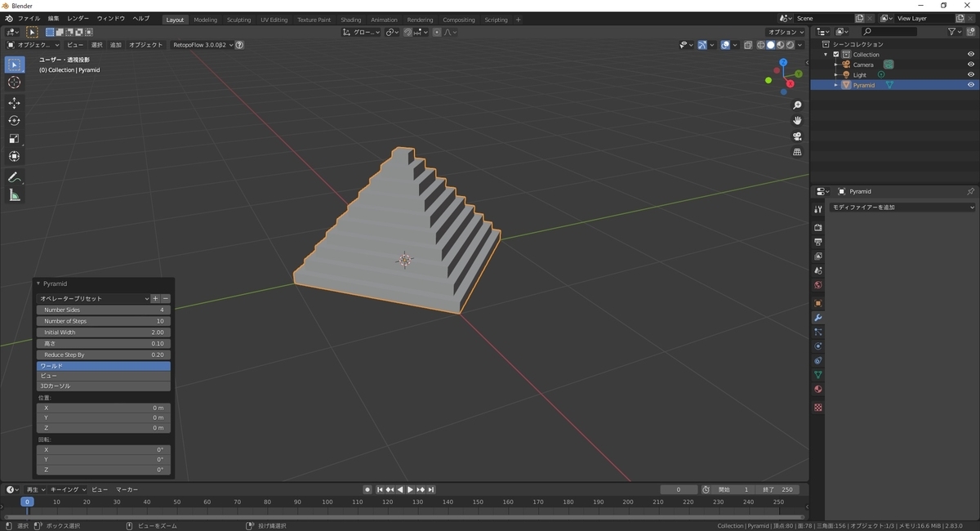Hide the Pyramid object via eye icon
Screen dimensions: 980x531
971,85
